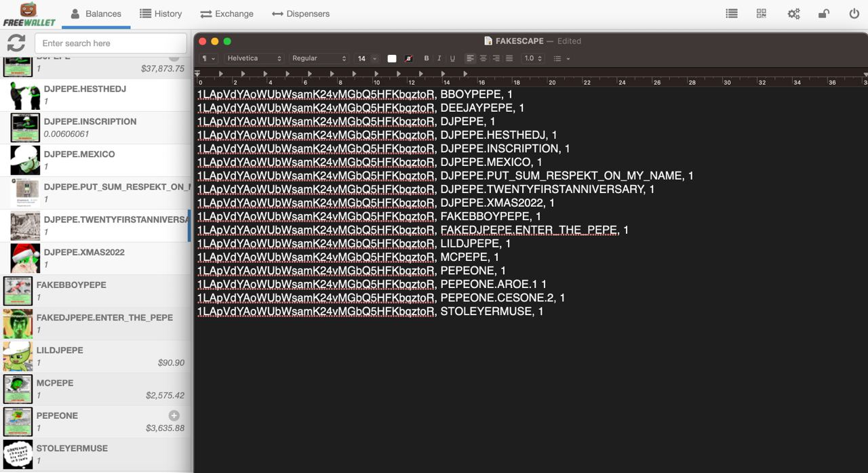Screen dimensions: 868x473
Task: Toggle italic formatting in text editor
Action: tap(439, 59)
